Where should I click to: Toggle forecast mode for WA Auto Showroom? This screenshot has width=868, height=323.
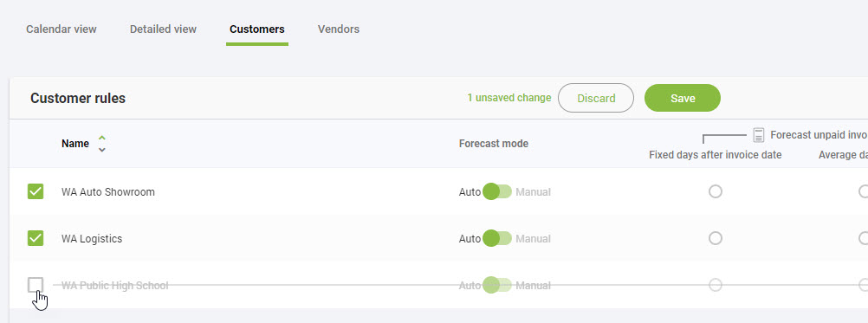tap(497, 192)
